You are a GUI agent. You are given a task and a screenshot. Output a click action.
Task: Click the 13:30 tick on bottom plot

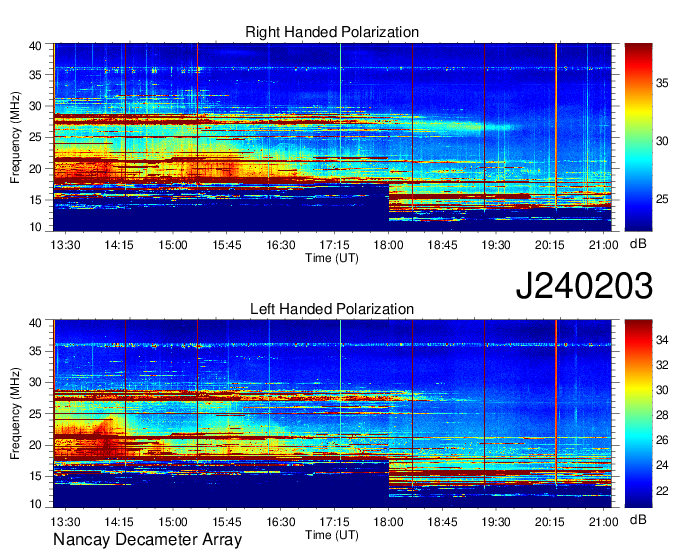click(x=65, y=522)
